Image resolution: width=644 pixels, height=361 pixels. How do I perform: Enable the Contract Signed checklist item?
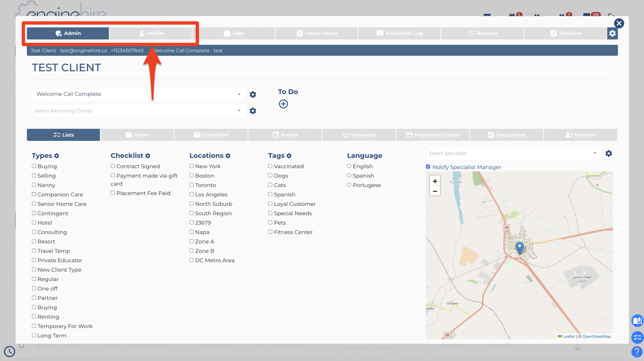[113, 166]
